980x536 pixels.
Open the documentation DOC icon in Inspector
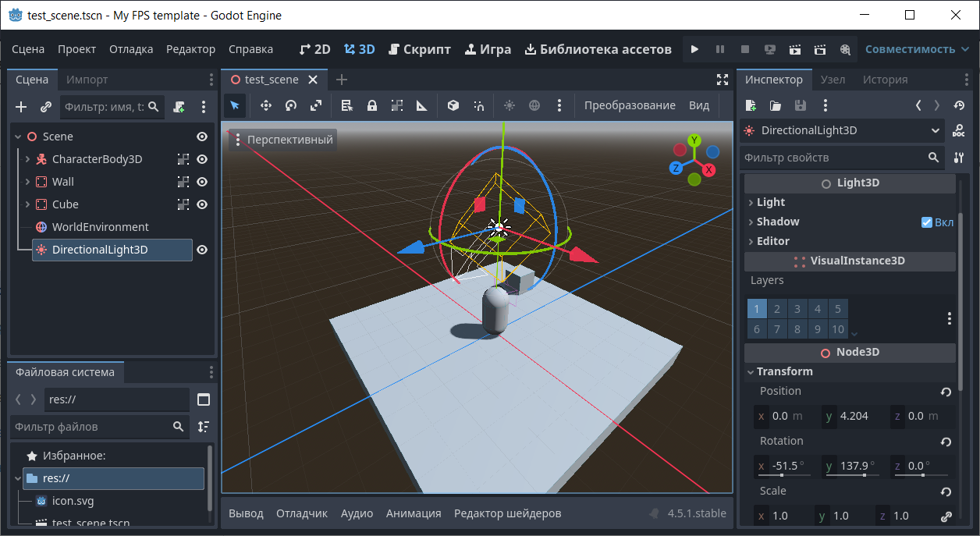(959, 131)
